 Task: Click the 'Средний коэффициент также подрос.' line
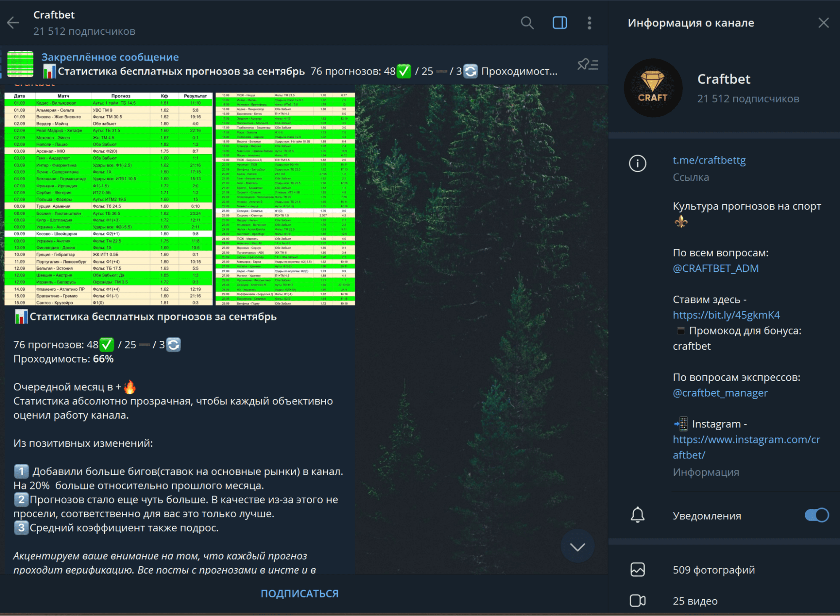(x=124, y=527)
